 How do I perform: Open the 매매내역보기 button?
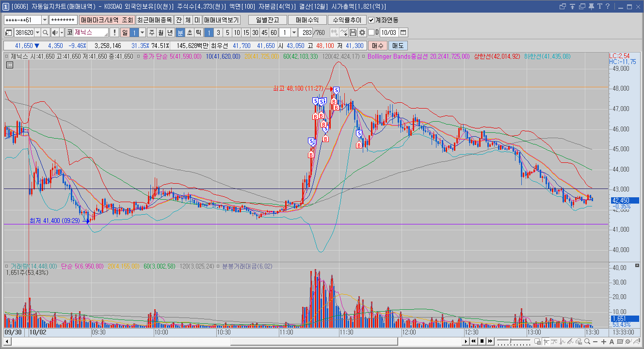[221, 20]
